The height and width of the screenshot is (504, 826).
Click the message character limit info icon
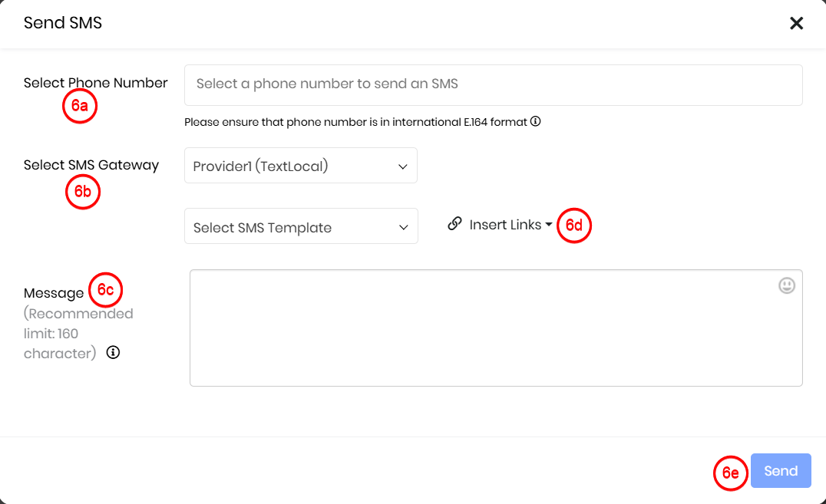click(113, 352)
